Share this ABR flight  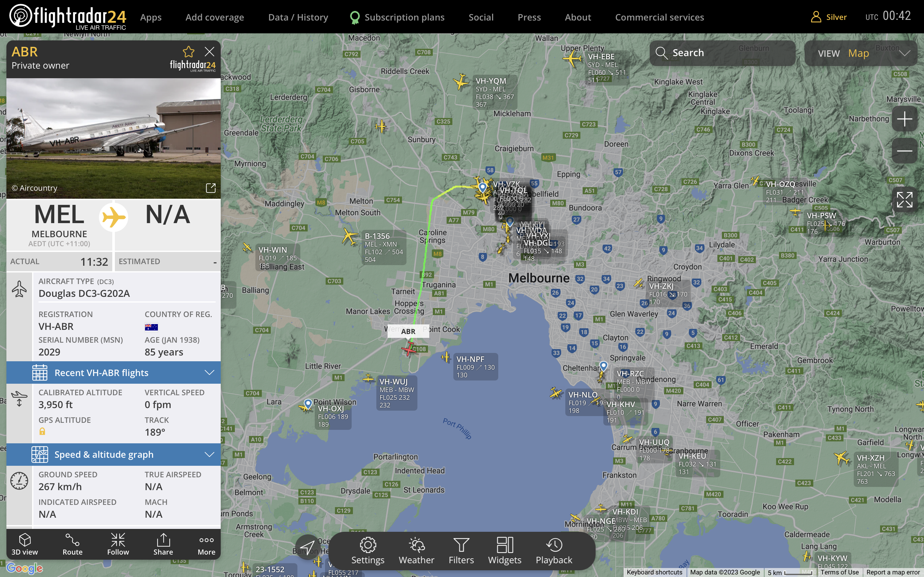(163, 544)
